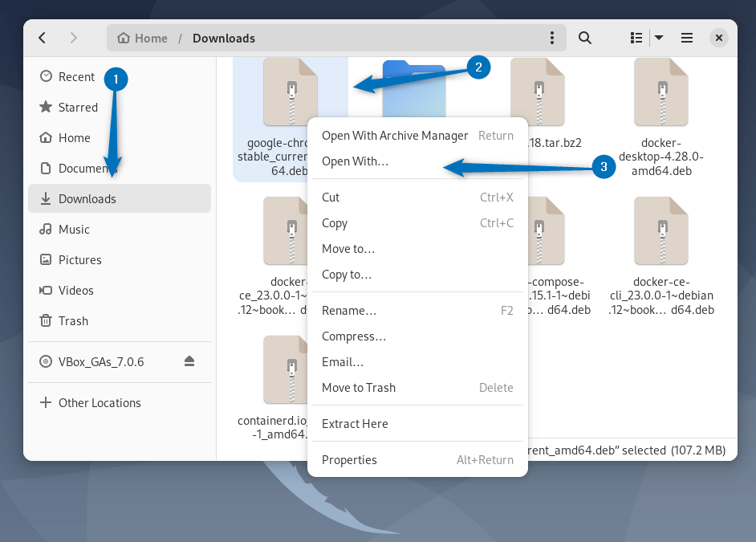This screenshot has width=756, height=542.
Task: Choose Open With… from context menu
Action: click(x=355, y=161)
